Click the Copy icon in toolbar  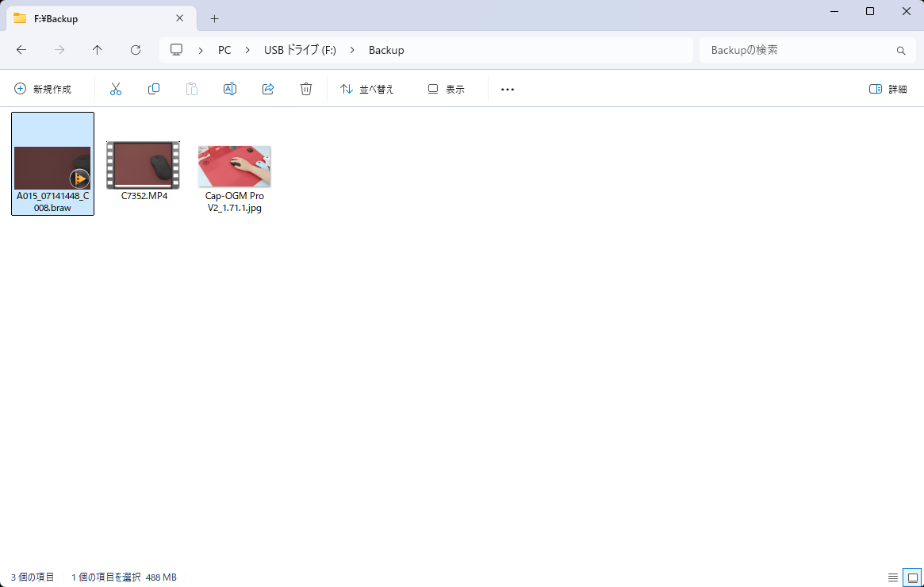tap(154, 89)
